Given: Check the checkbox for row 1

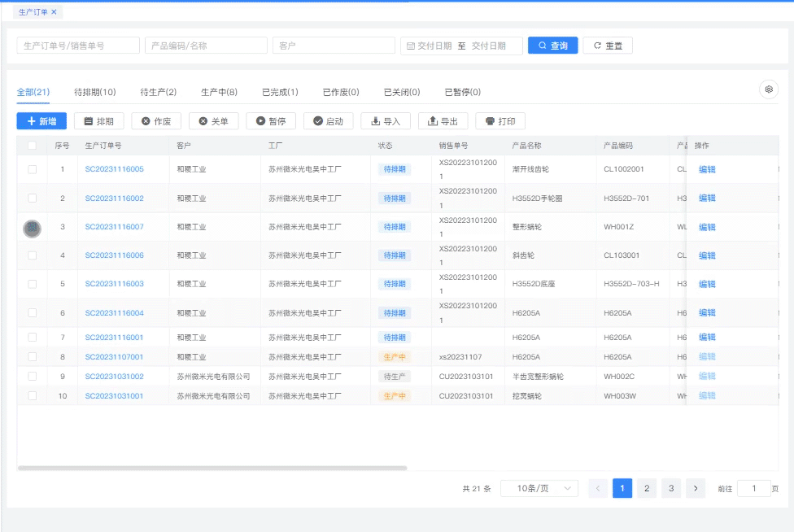Looking at the screenshot, I should coord(33,169).
